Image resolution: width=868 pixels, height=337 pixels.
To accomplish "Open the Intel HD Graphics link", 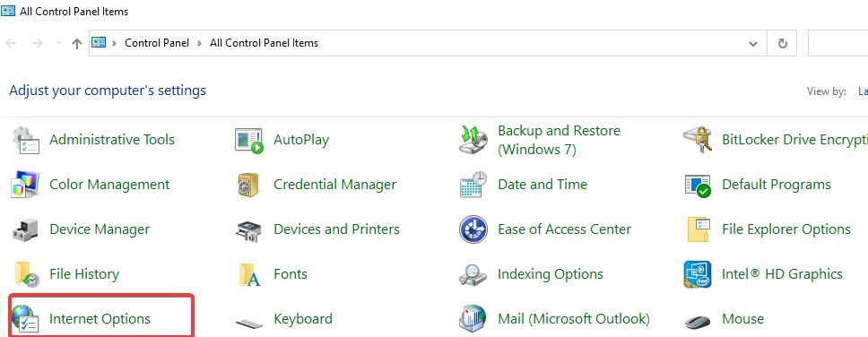I will coord(782,274).
